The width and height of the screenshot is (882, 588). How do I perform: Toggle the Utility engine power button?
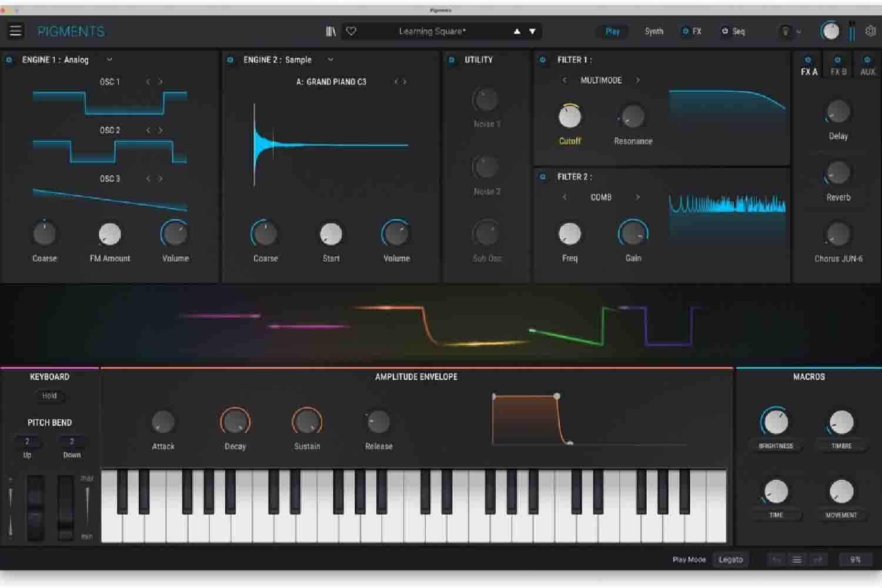tap(452, 60)
